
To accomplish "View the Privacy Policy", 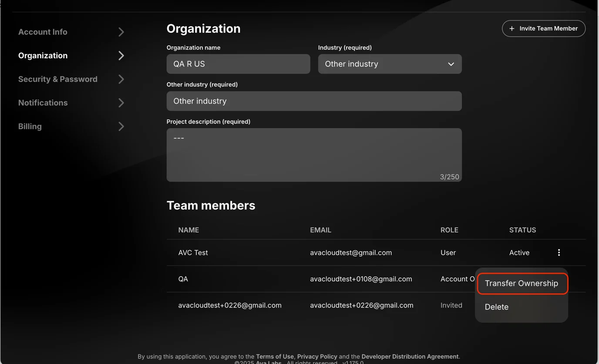I will click(x=317, y=356).
